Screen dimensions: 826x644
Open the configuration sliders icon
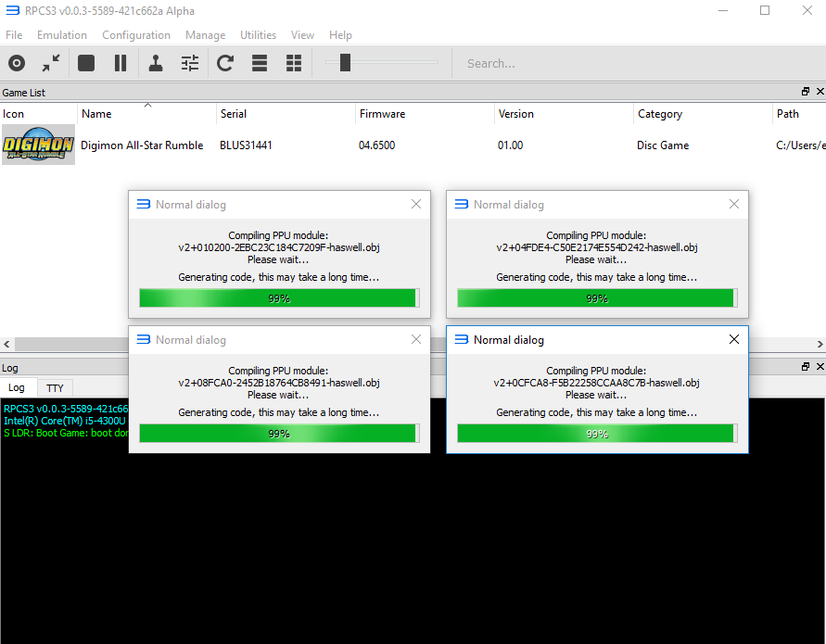point(190,63)
